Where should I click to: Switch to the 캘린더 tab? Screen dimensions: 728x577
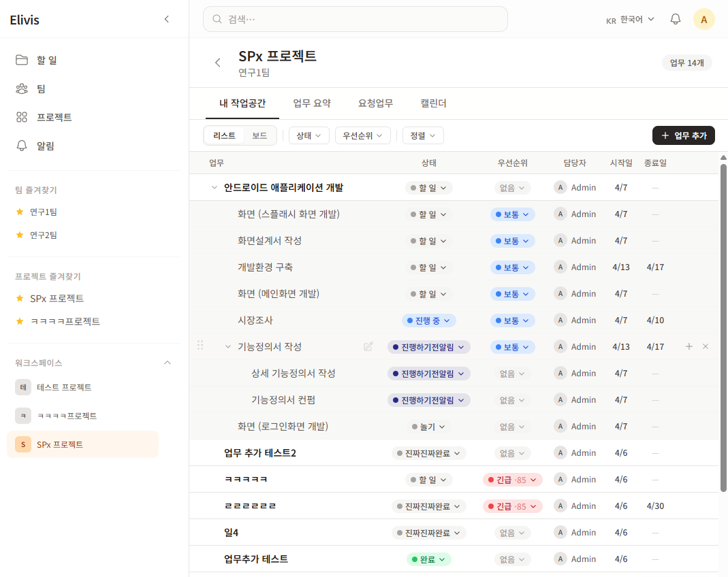433,103
